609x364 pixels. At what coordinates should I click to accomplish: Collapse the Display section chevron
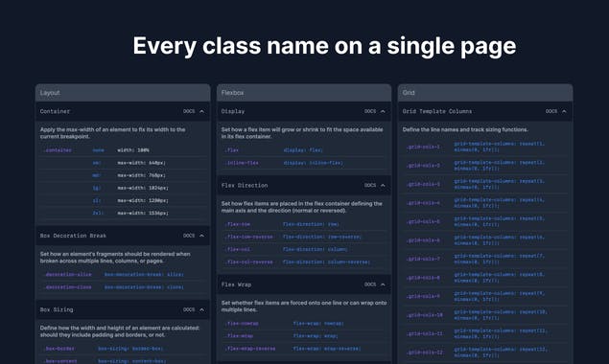[383, 111]
